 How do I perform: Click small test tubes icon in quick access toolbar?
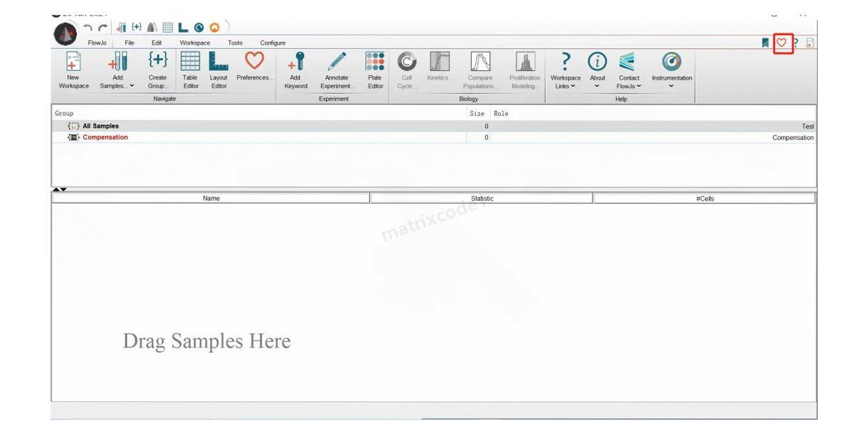122,29
